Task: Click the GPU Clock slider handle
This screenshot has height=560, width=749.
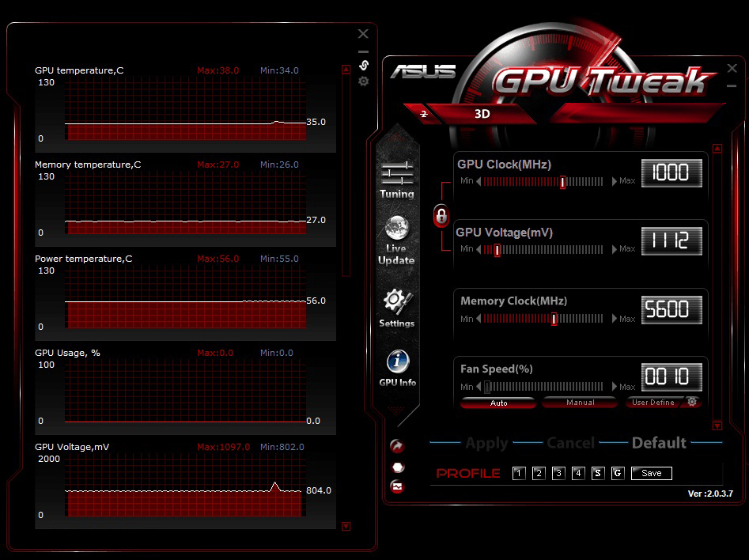Action: coord(562,182)
